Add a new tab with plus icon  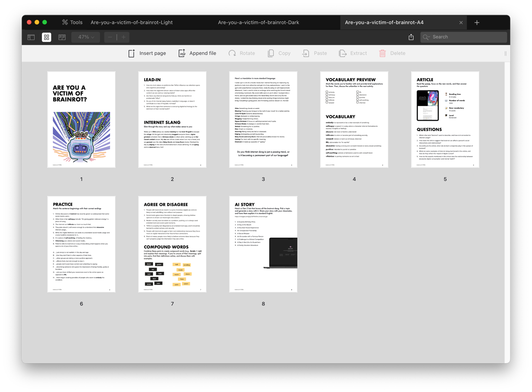coord(477,22)
